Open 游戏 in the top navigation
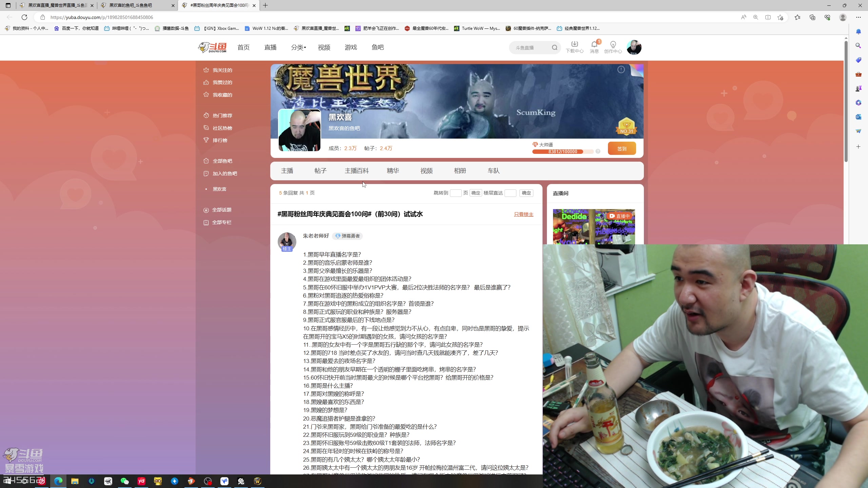Viewport: 868px width, 488px height. [351, 47]
